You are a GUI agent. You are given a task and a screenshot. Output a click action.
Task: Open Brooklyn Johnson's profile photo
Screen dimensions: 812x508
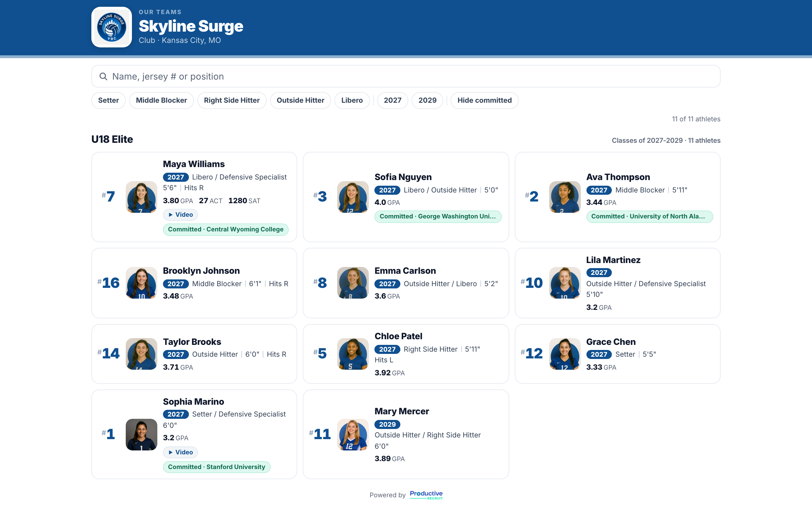141,283
